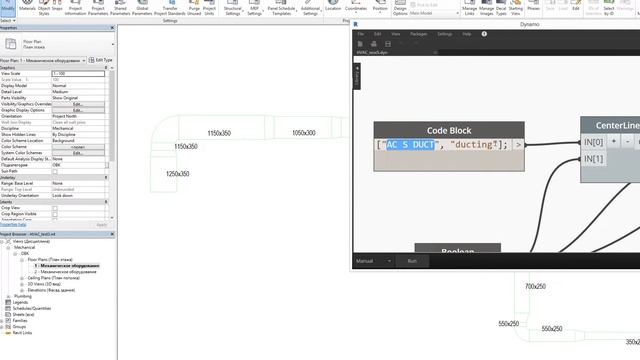This screenshot has width=640, height=360.
Task: Click the Edit selection tool in ribbon
Action: point(576,6)
